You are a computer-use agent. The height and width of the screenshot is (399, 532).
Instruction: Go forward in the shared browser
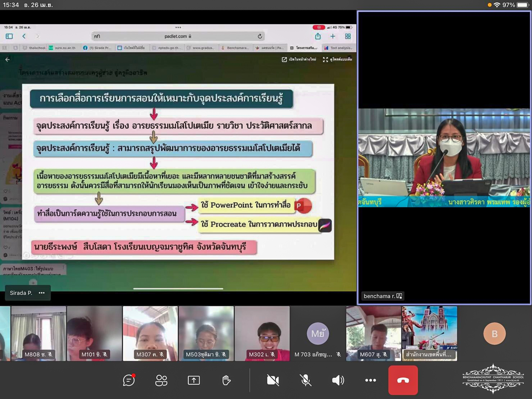point(37,36)
